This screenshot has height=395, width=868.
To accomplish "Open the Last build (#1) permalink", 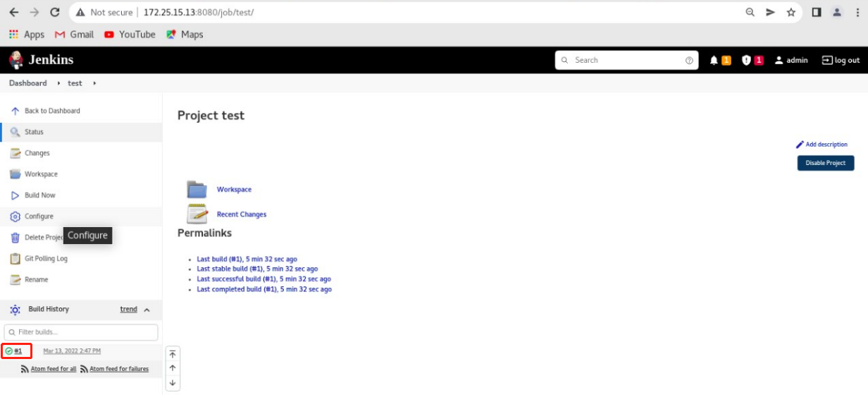I will (x=247, y=260).
